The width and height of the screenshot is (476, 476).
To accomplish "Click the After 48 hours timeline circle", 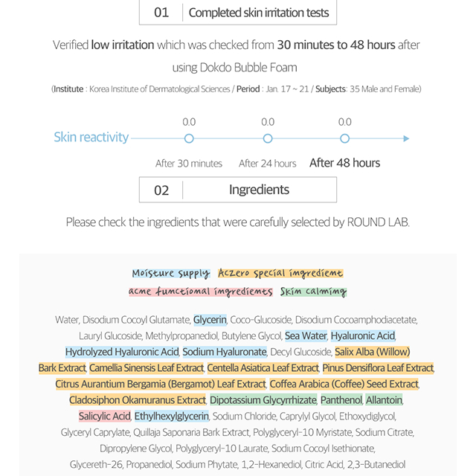I will click(x=344, y=138).
